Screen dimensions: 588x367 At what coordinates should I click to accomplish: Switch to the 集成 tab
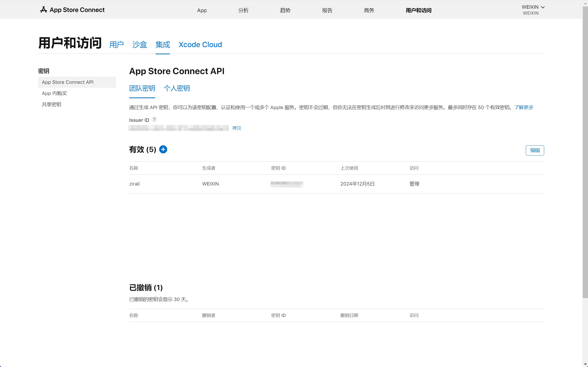(163, 45)
